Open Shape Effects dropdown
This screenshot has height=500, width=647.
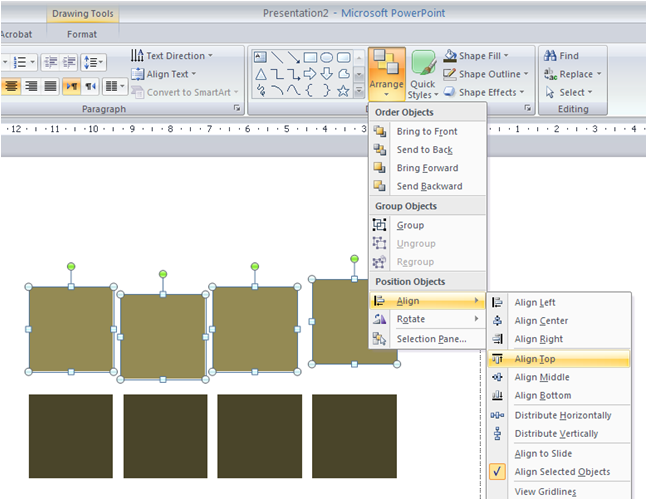[484, 92]
